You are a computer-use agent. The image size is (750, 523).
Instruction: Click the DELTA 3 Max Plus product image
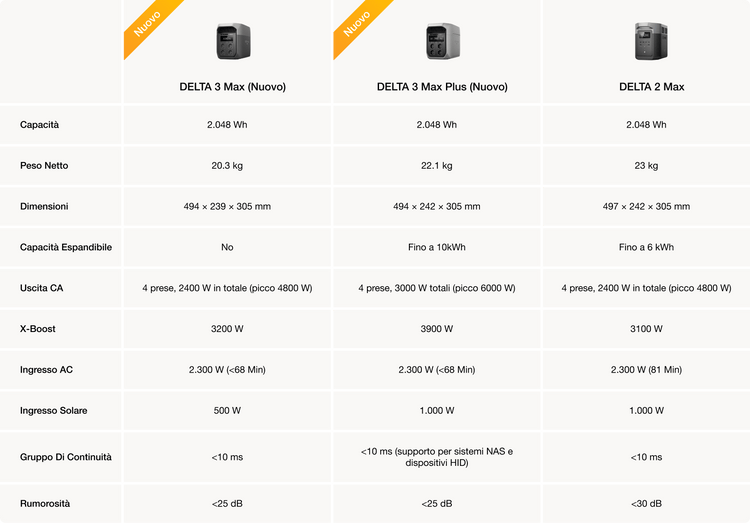(x=442, y=41)
